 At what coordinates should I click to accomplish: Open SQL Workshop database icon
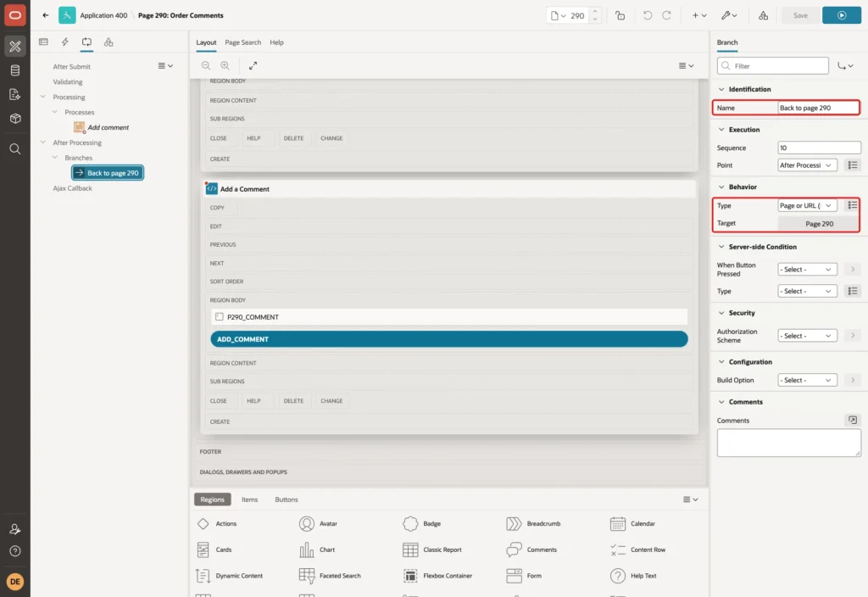(x=15, y=70)
